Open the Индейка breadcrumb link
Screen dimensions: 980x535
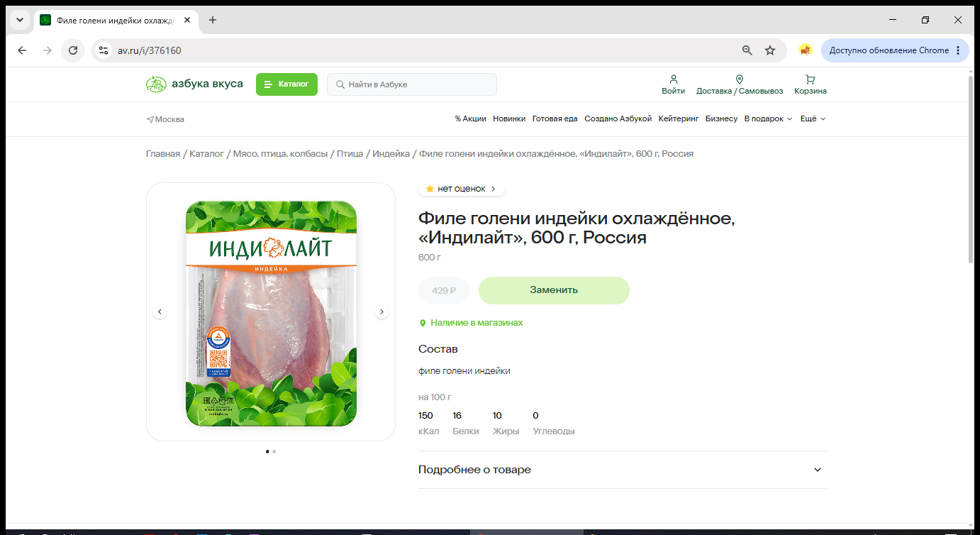click(391, 153)
